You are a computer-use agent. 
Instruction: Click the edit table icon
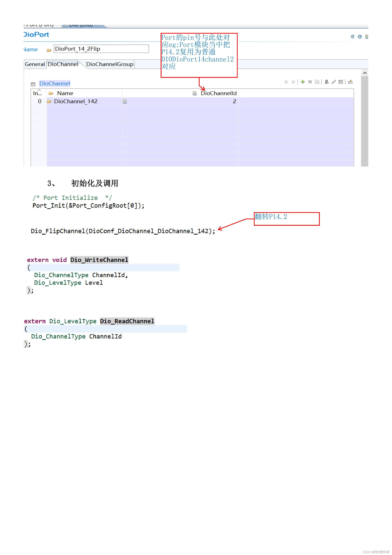point(341,82)
